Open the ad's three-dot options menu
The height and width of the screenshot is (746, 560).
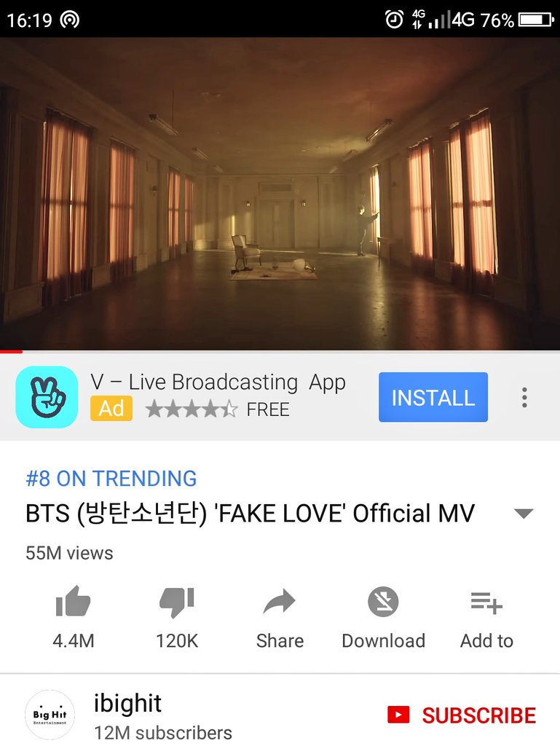[524, 397]
